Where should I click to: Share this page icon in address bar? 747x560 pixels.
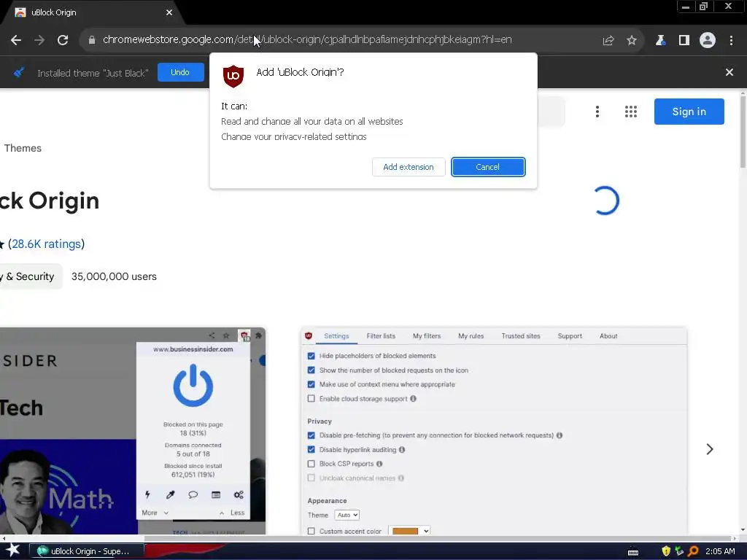[608, 41]
